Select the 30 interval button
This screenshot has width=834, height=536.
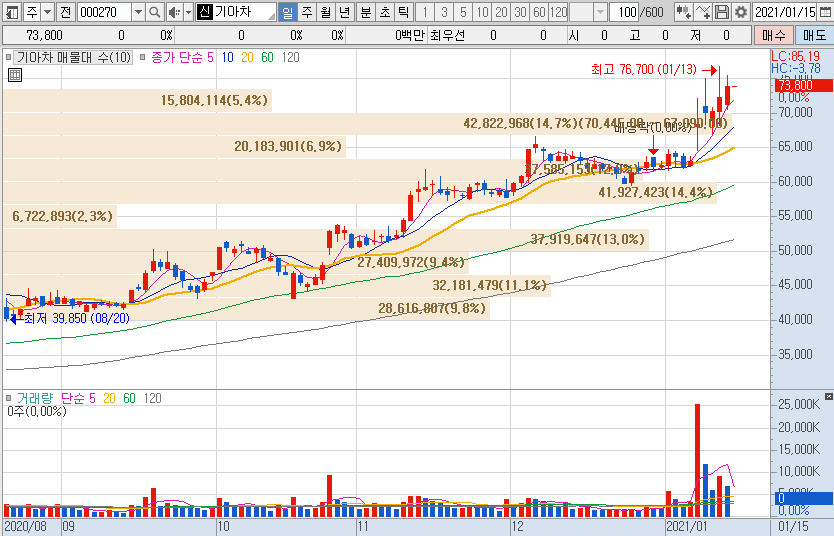pyautogui.click(x=520, y=12)
